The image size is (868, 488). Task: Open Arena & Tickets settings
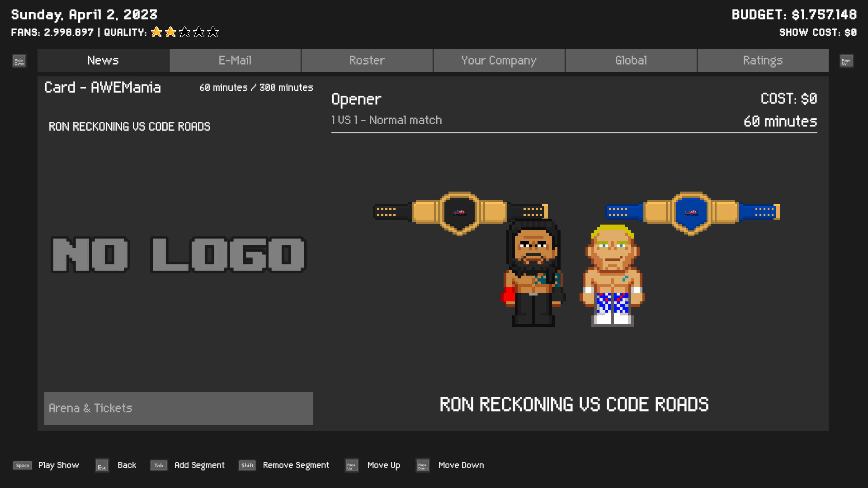pos(179,408)
